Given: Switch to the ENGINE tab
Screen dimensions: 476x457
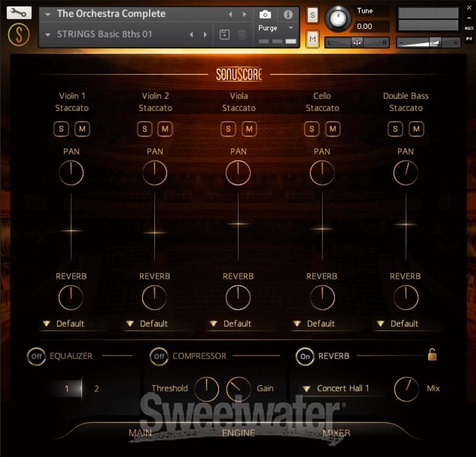Looking at the screenshot, I should click(x=238, y=433).
